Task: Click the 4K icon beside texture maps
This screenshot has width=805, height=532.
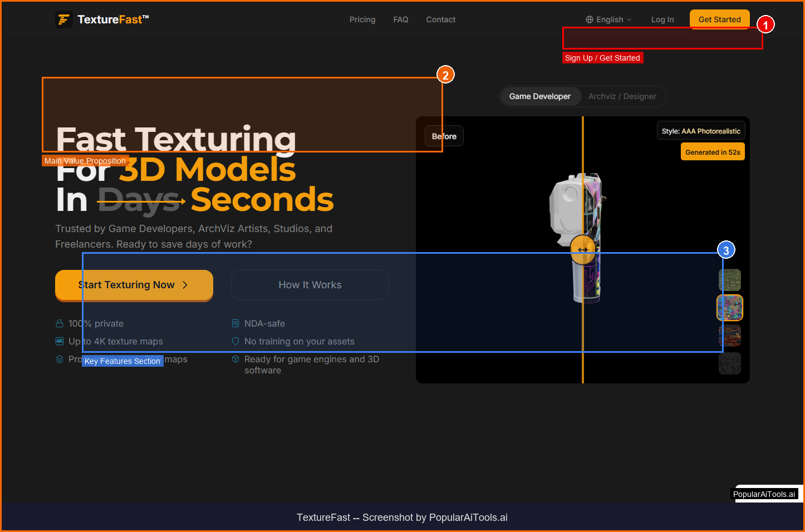Action: click(x=60, y=341)
